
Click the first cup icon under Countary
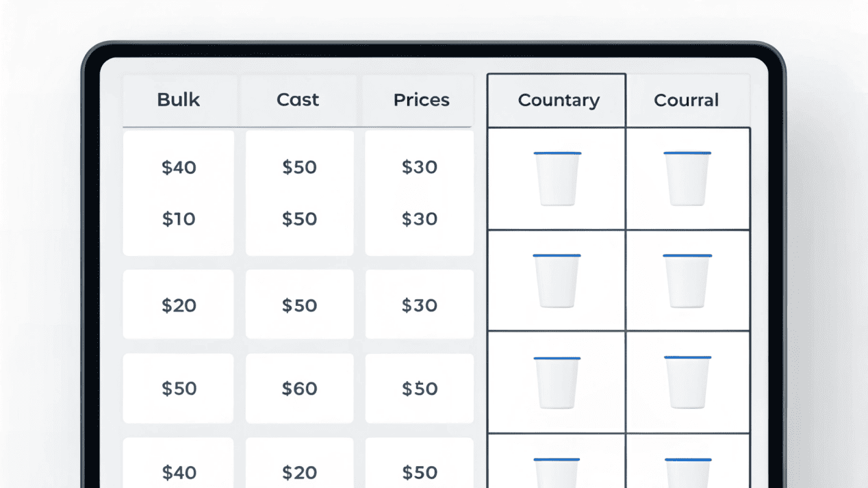coord(557,179)
